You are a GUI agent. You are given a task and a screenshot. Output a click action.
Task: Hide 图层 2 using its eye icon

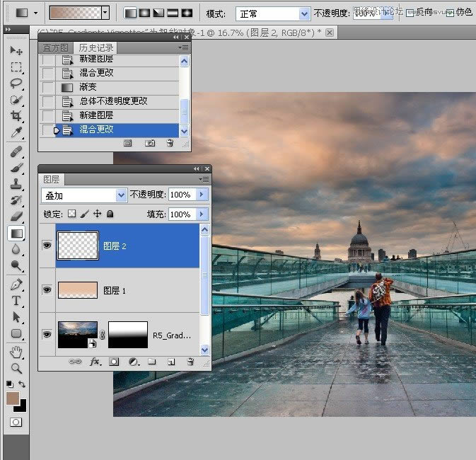click(x=47, y=246)
